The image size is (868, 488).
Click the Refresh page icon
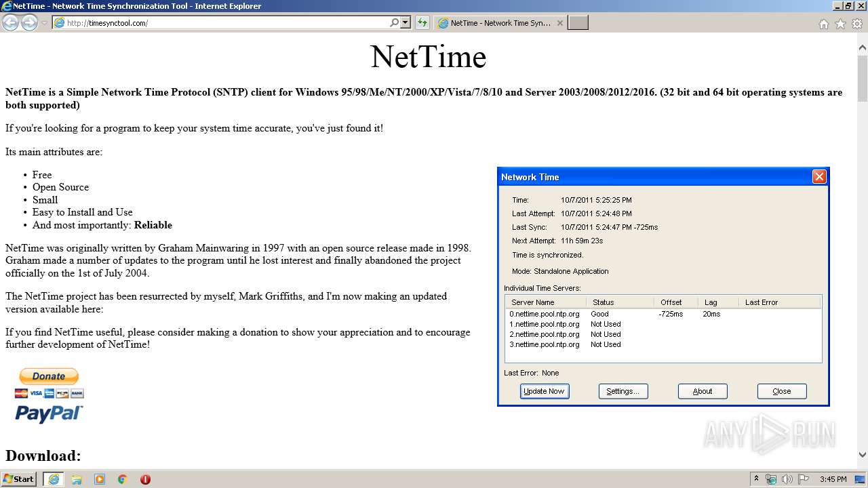point(422,23)
